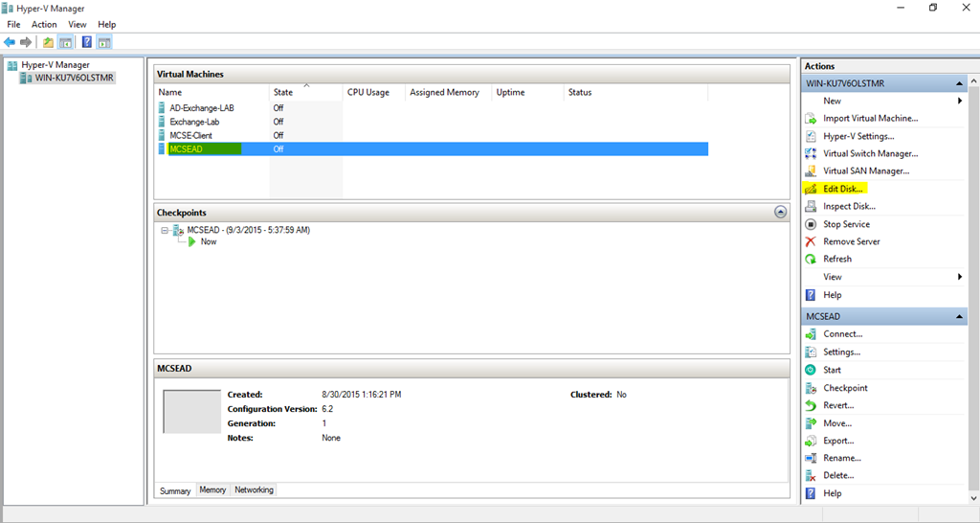Click the Export icon
Viewport: 980px width, 523px height.
[811, 441]
